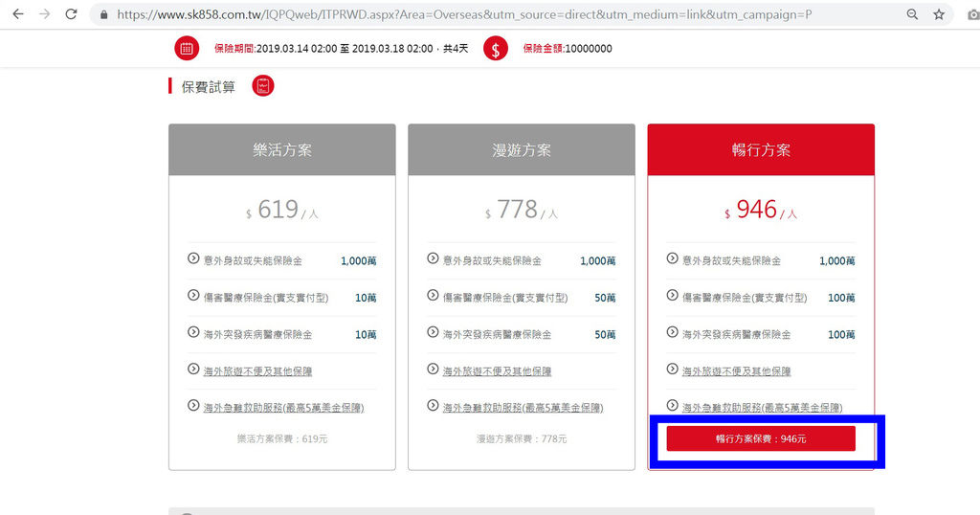This screenshot has height=515, width=980.
Task: Open 海外急難救助服務 link in 樂活方案
Action: click(x=283, y=408)
